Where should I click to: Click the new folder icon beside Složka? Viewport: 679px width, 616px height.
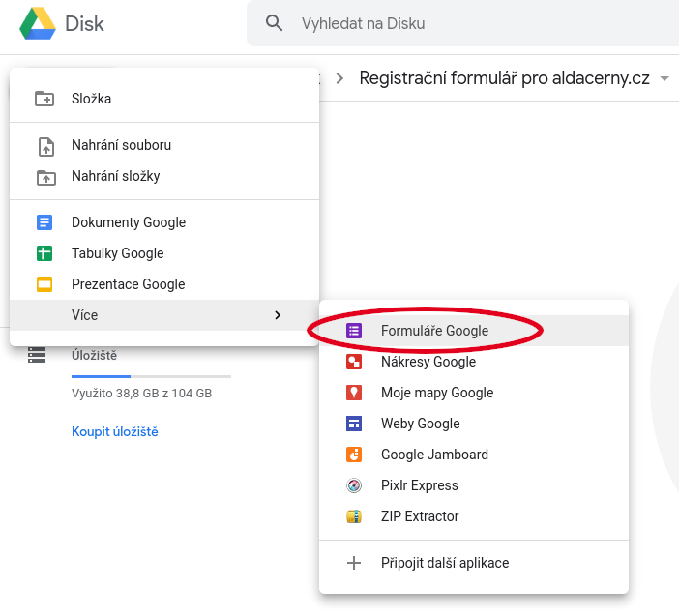click(x=44, y=99)
